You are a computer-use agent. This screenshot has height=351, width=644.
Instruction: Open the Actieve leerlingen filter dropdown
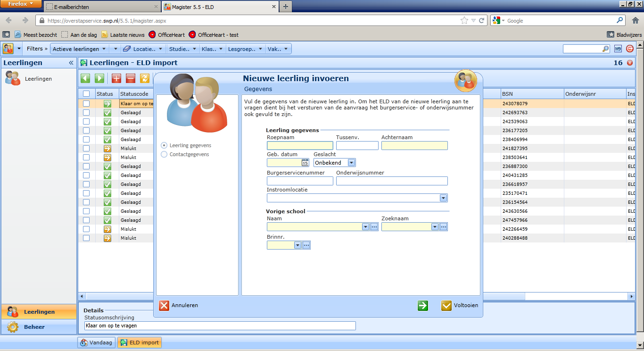(x=80, y=49)
